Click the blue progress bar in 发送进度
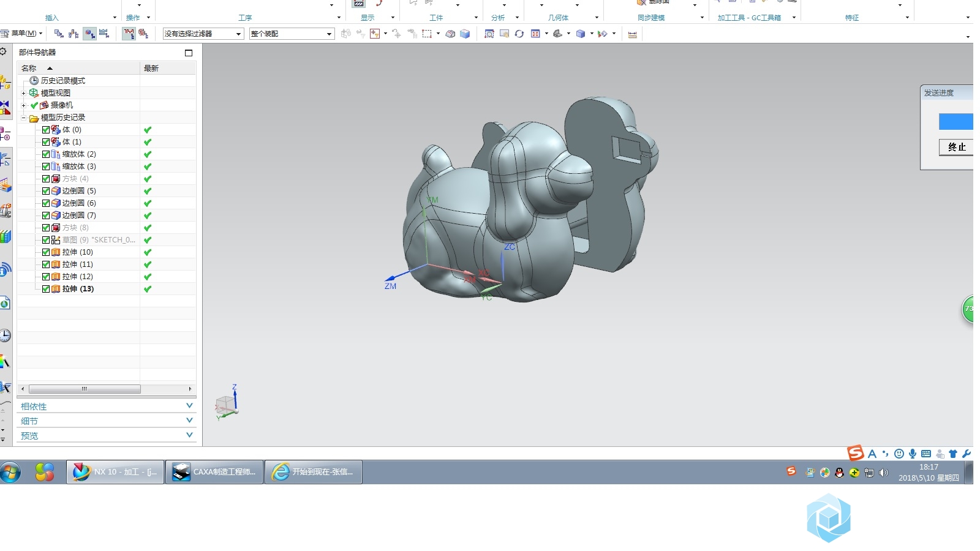The width and height of the screenshot is (980, 551). point(956,121)
